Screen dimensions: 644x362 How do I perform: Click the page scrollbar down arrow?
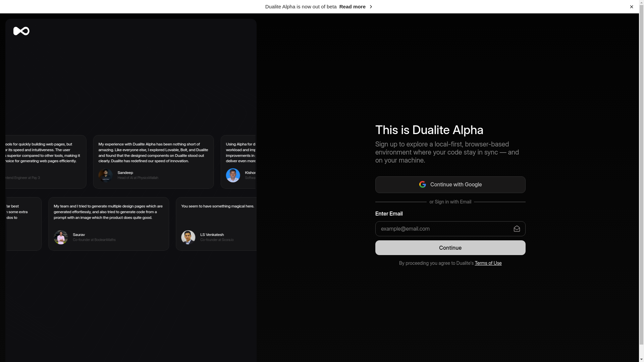point(641,359)
